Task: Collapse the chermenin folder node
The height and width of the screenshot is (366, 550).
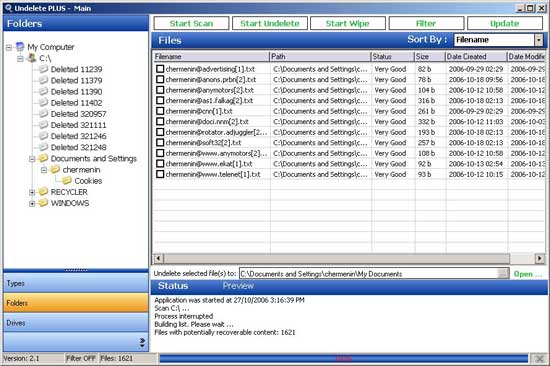Action: 44,170
